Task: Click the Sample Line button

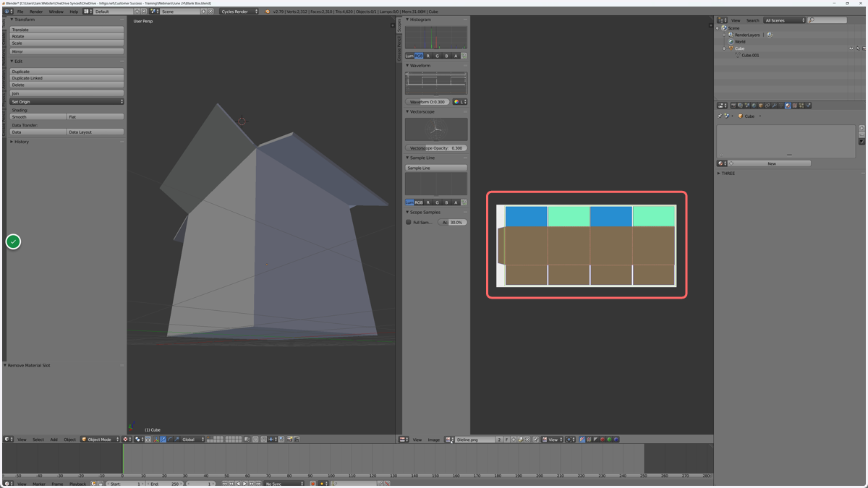Action: click(x=436, y=168)
